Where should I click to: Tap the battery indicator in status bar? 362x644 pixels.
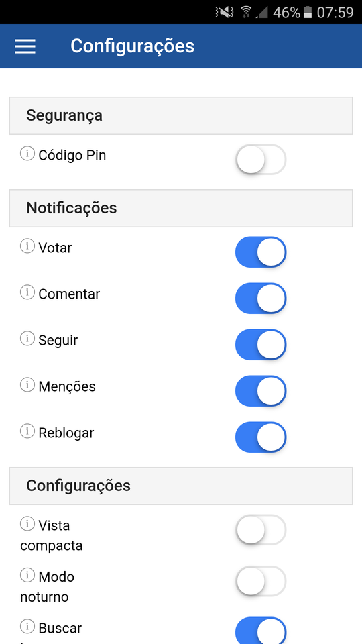[308, 13]
